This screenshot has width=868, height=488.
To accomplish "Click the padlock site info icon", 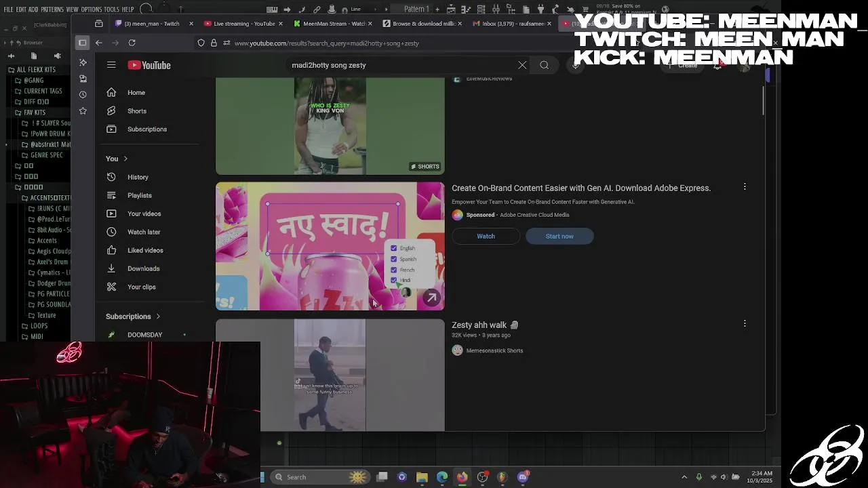I will tap(214, 43).
